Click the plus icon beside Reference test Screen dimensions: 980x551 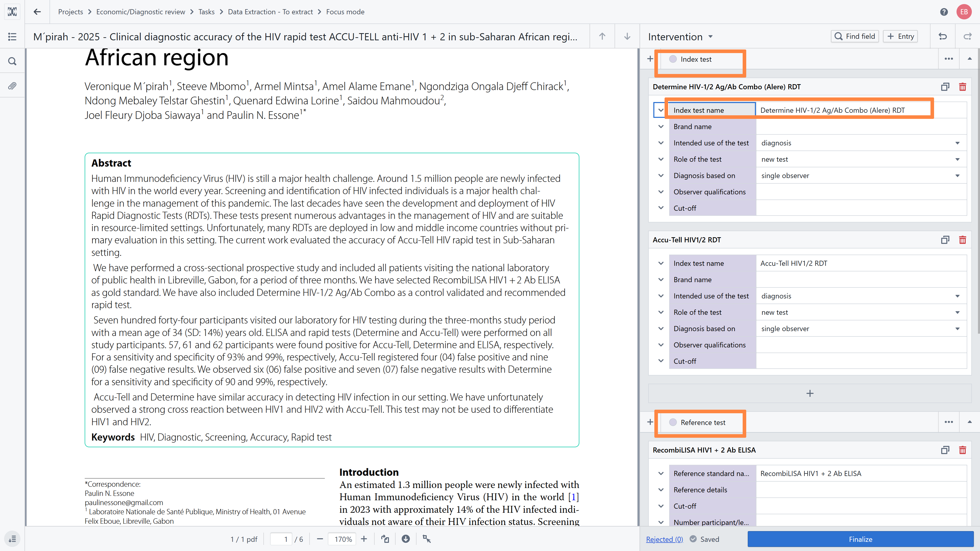[x=650, y=422]
